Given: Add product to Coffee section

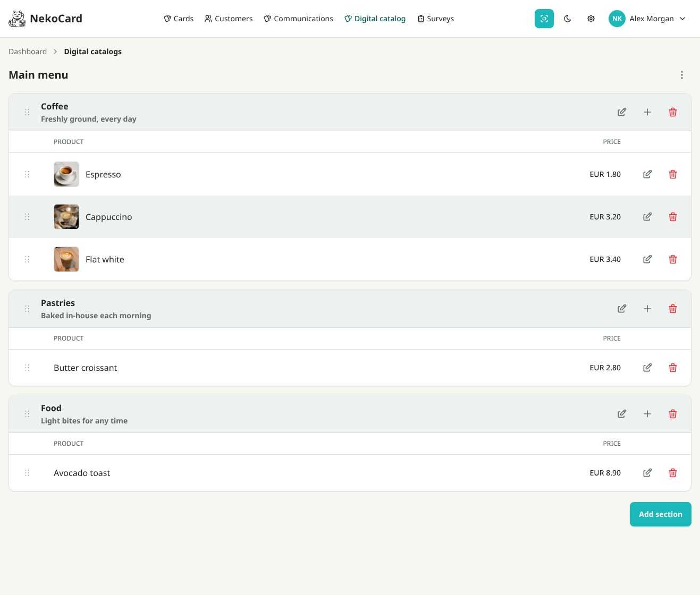Looking at the screenshot, I should (647, 112).
